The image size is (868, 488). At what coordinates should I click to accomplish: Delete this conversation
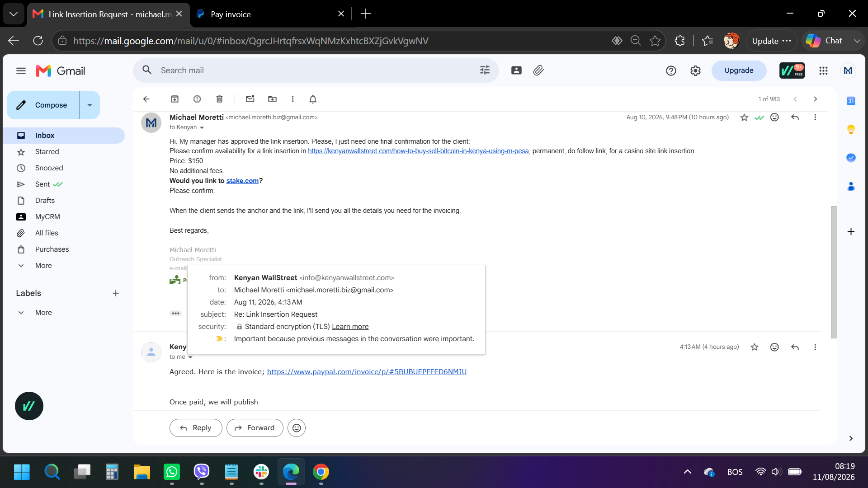click(x=219, y=99)
